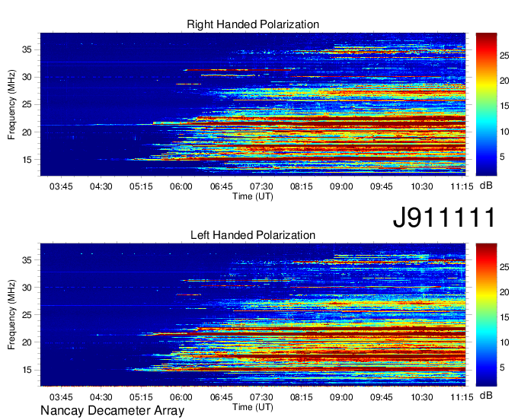This screenshot has height=420, width=518.
Task: Click 11:15 tick on Right Handed time axis
Action: tap(462, 186)
